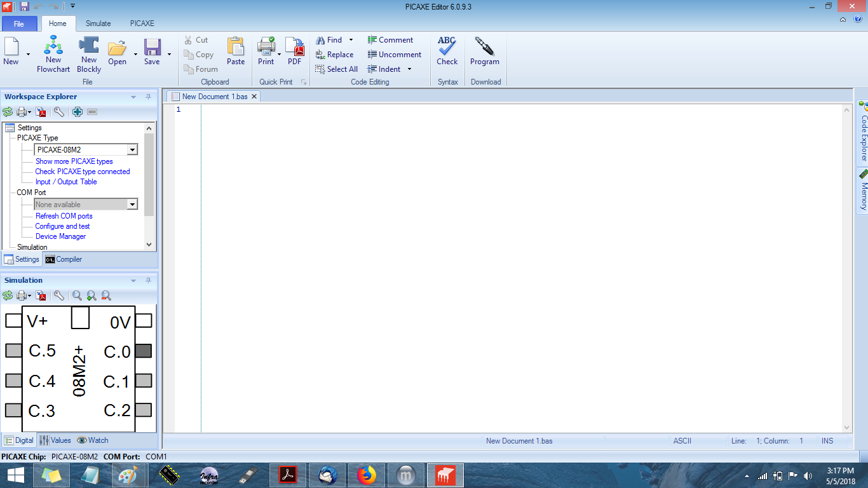Close the New Document 1.bas tab

254,97
